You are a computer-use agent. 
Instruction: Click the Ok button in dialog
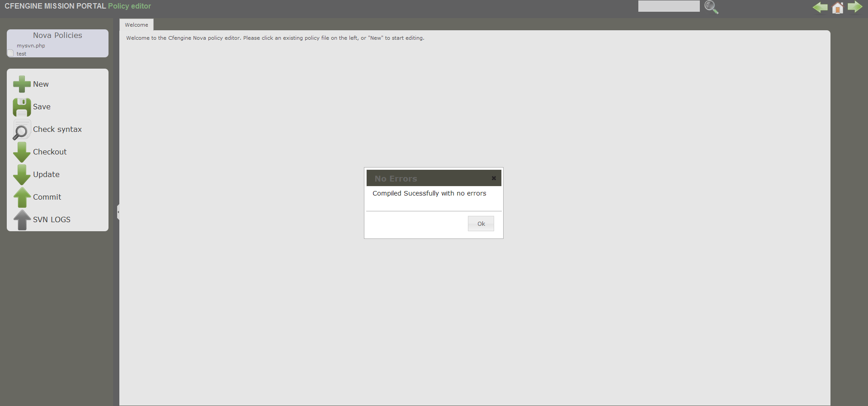(x=481, y=224)
